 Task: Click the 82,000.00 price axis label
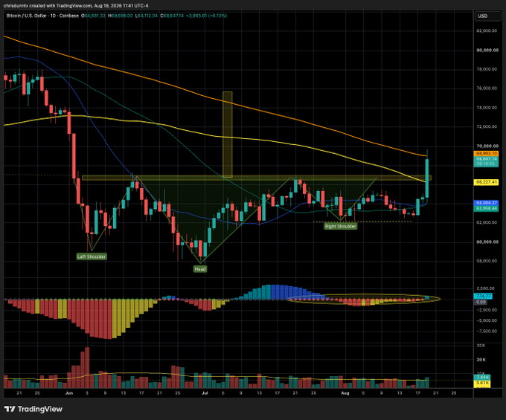click(487, 31)
